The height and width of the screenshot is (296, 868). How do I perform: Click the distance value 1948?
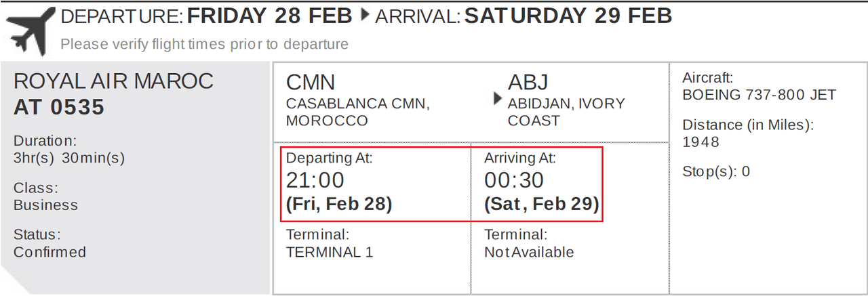click(701, 142)
